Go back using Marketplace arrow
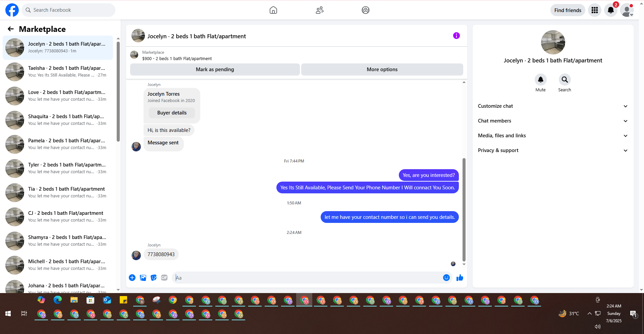The height and width of the screenshot is (334, 644). [x=11, y=29]
